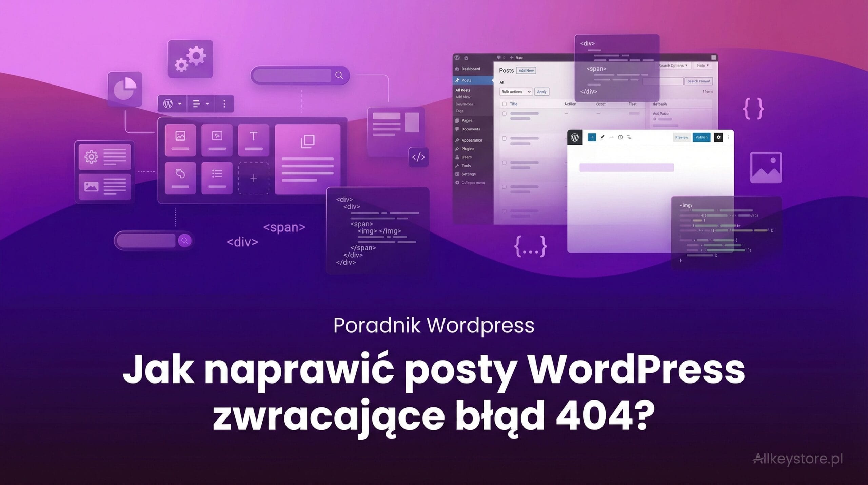Image resolution: width=868 pixels, height=485 pixels.
Task: Click Add New in the sidebar submenu
Action: click(463, 97)
